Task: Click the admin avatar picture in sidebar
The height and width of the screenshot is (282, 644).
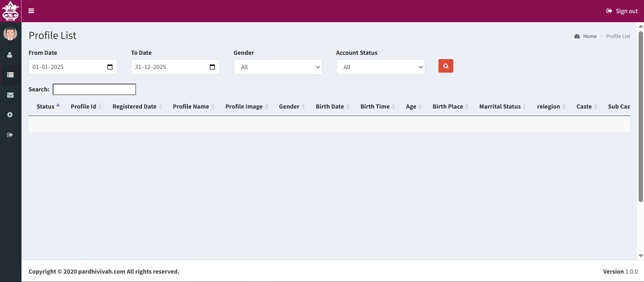Action: [10, 34]
